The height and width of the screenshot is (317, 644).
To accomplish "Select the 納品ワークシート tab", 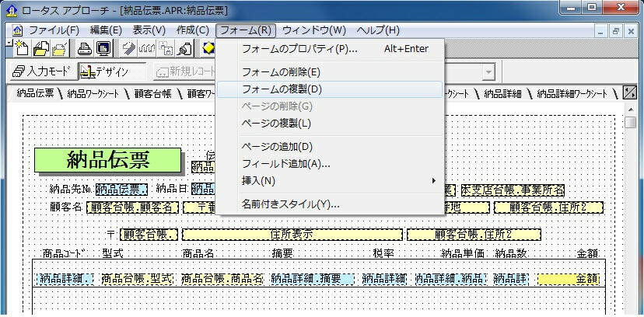I will (93, 94).
